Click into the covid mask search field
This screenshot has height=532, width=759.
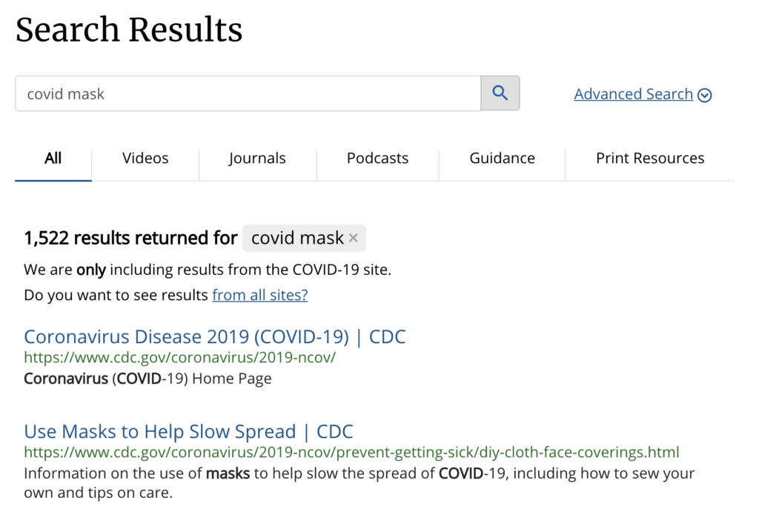(248, 93)
